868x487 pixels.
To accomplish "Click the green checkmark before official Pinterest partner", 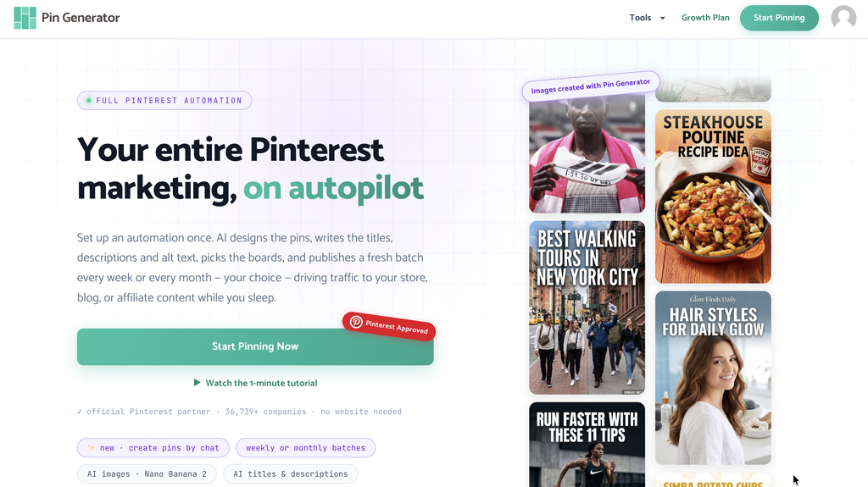I will tap(80, 412).
